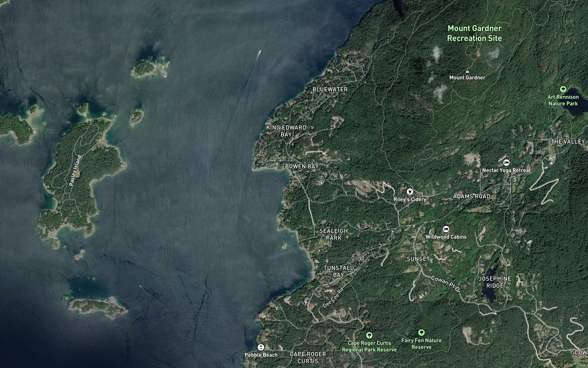Viewport: 588px width, 368px height.
Task: Click the CAPE ROGER CURTIS label
Action: pyautogui.click(x=308, y=357)
